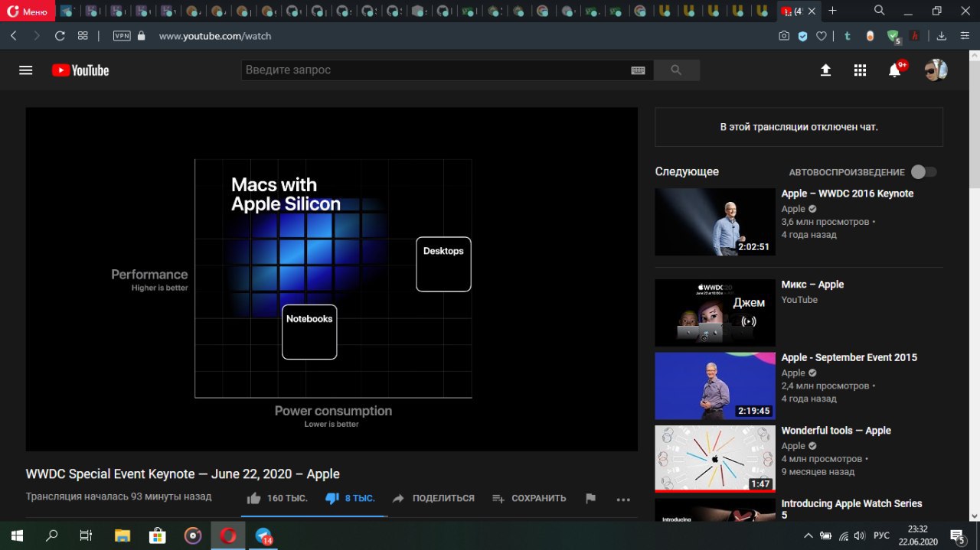Open Microsoft Store from taskbar
980x550 pixels.
tap(158, 535)
